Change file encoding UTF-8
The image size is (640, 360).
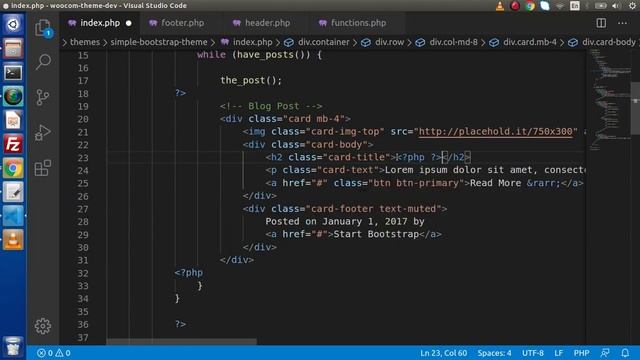tap(533, 353)
